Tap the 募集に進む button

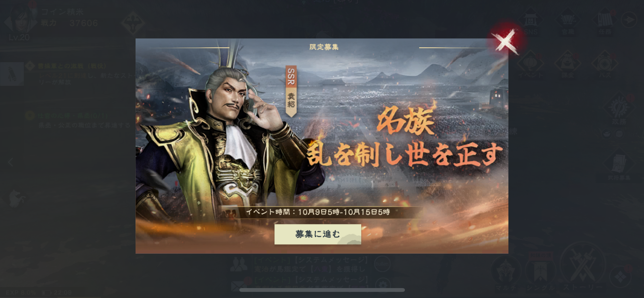(x=318, y=234)
